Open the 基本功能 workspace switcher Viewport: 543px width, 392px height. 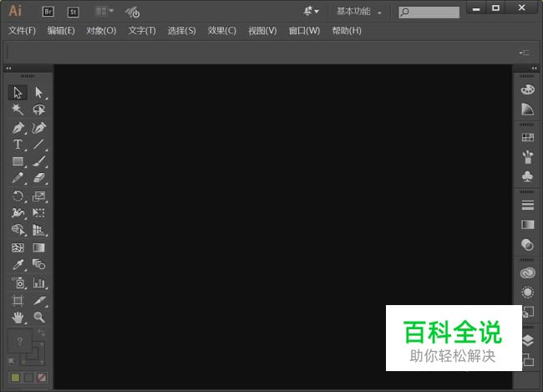[358, 12]
